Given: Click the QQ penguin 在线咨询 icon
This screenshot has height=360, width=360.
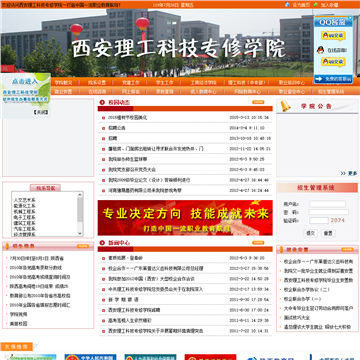Looking at the screenshot, I should [x=320, y=50].
